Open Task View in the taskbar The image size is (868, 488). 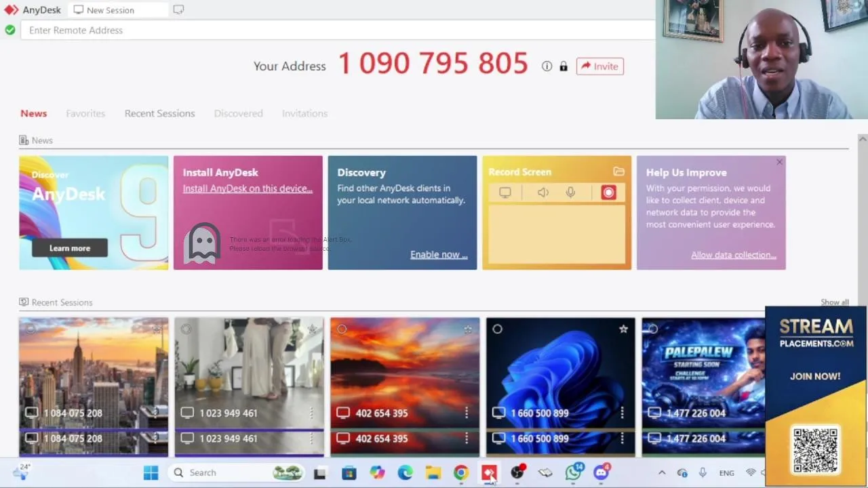319,472
